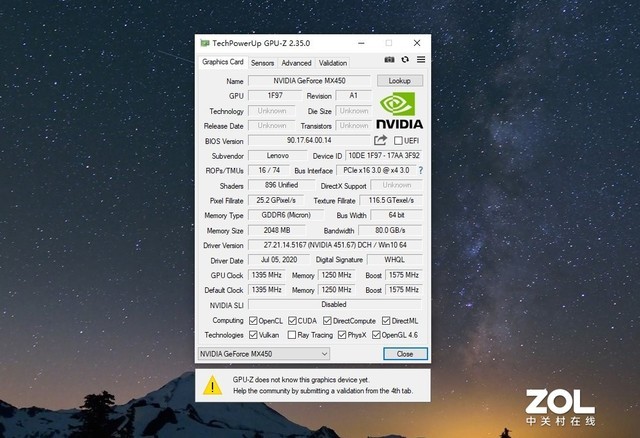Select the Graphics Card tab

point(222,62)
